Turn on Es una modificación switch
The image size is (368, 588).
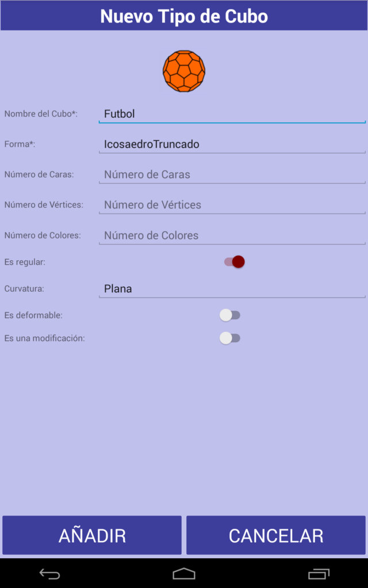pyautogui.click(x=230, y=338)
